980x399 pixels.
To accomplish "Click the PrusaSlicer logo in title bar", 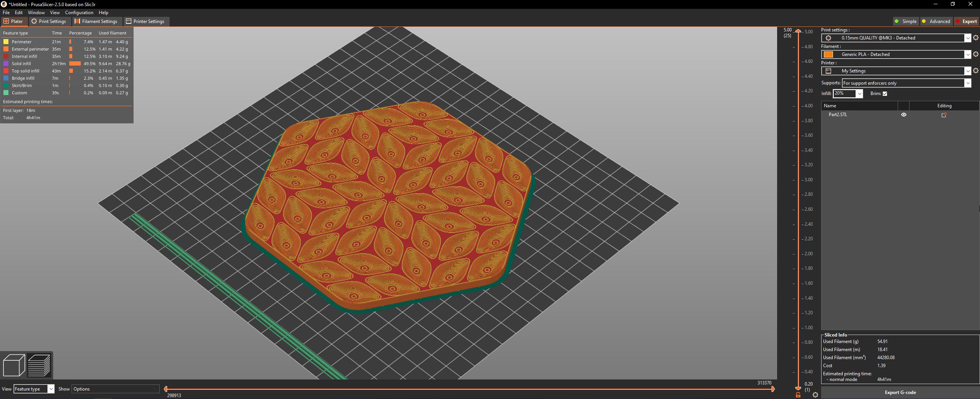I will pyautogui.click(x=4, y=4).
